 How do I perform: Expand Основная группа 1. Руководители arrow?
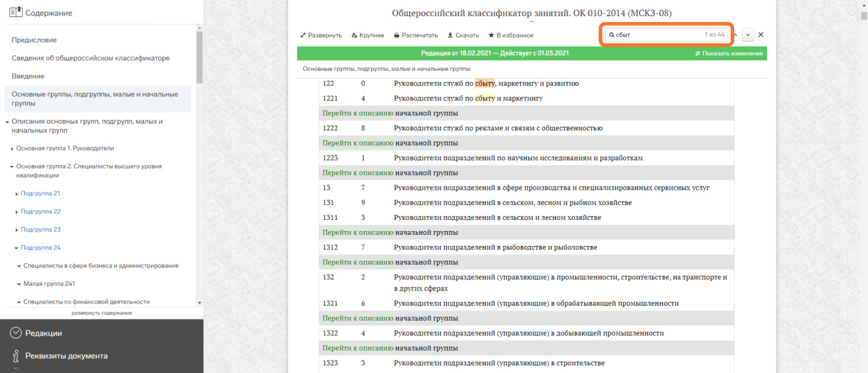[x=12, y=148]
